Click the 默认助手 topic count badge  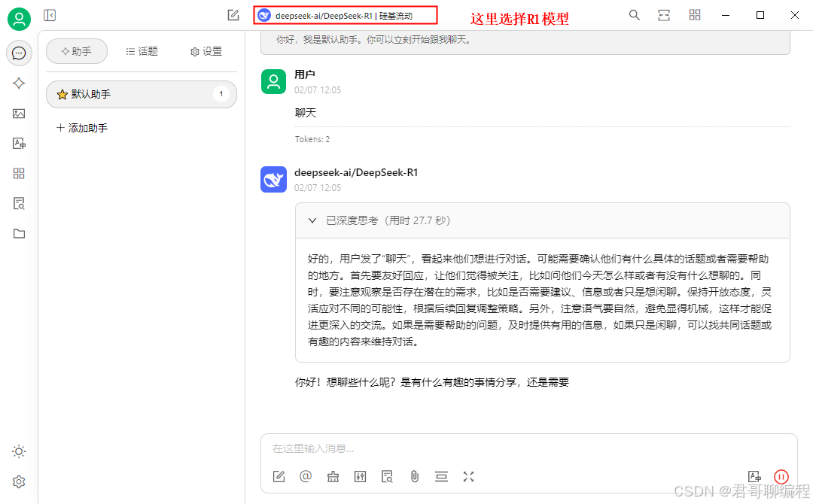(221, 94)
